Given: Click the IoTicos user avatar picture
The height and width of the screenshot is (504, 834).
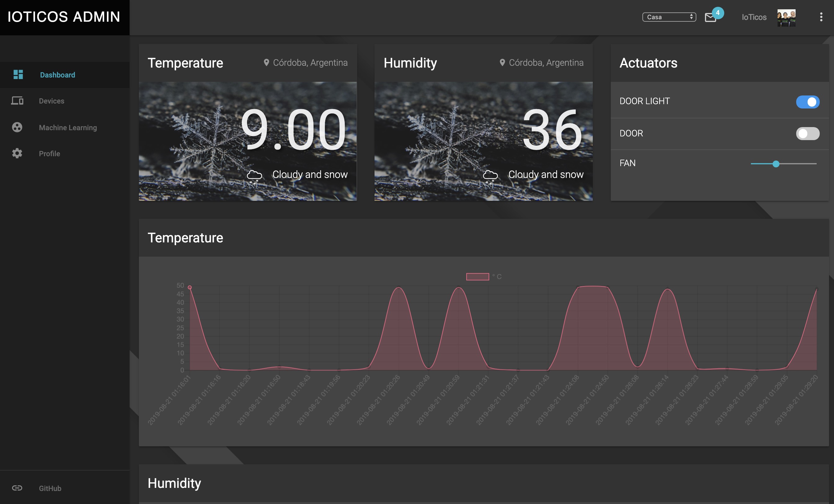Looking at the screenshot, I should (x=786, y=18).
